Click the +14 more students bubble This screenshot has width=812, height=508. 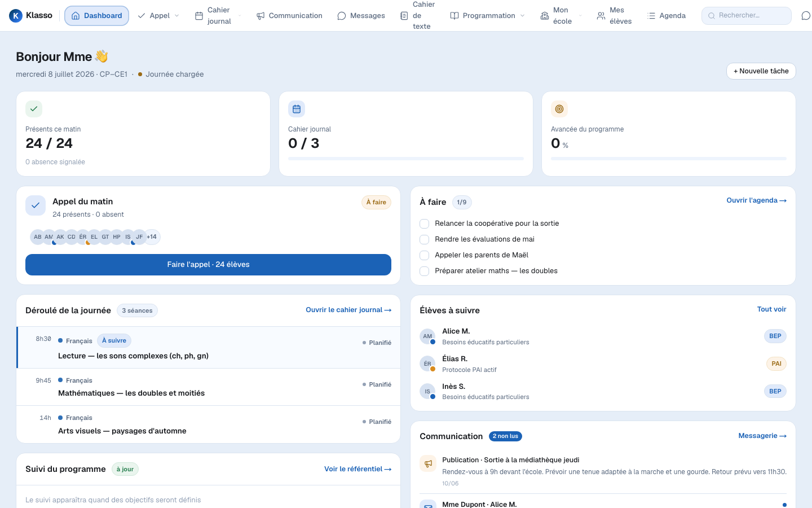152,237
